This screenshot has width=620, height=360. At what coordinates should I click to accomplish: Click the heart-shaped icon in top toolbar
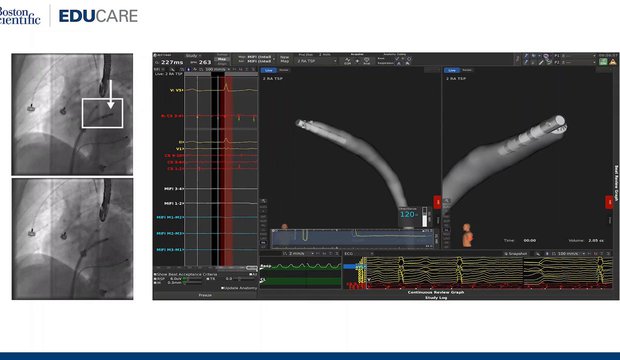(367, 61)
